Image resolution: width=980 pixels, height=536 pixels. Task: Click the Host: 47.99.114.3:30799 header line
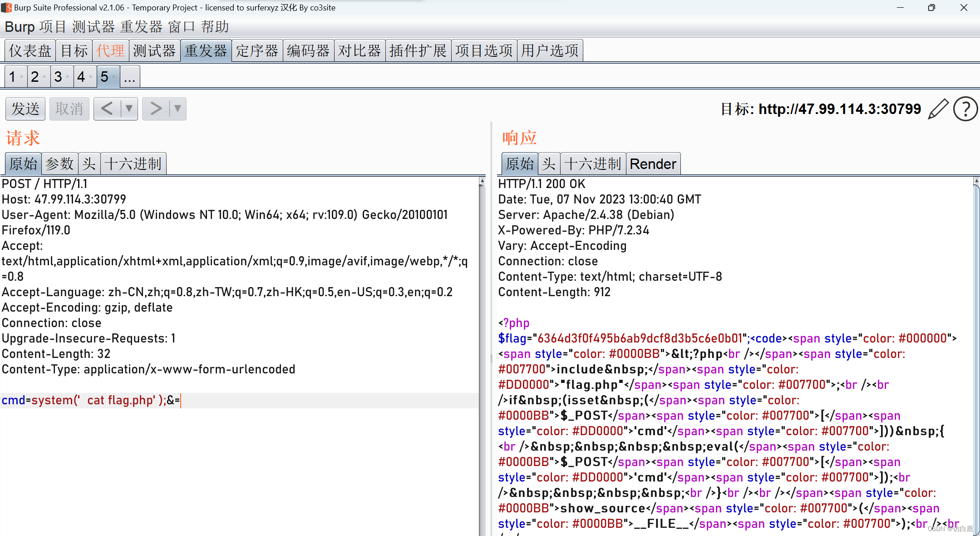click(x=64, y=199)
